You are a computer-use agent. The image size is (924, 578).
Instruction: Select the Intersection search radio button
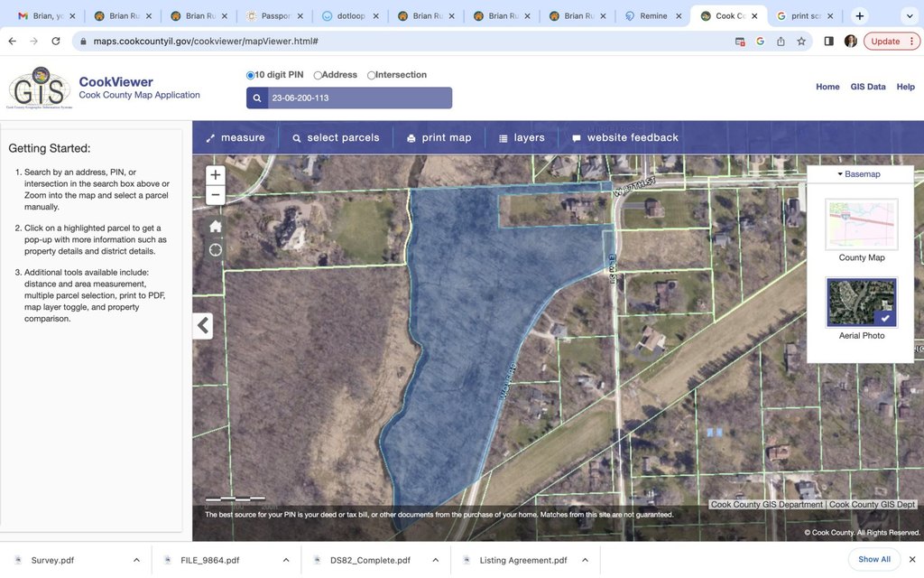pyautogui.click(x=372, y=76)
